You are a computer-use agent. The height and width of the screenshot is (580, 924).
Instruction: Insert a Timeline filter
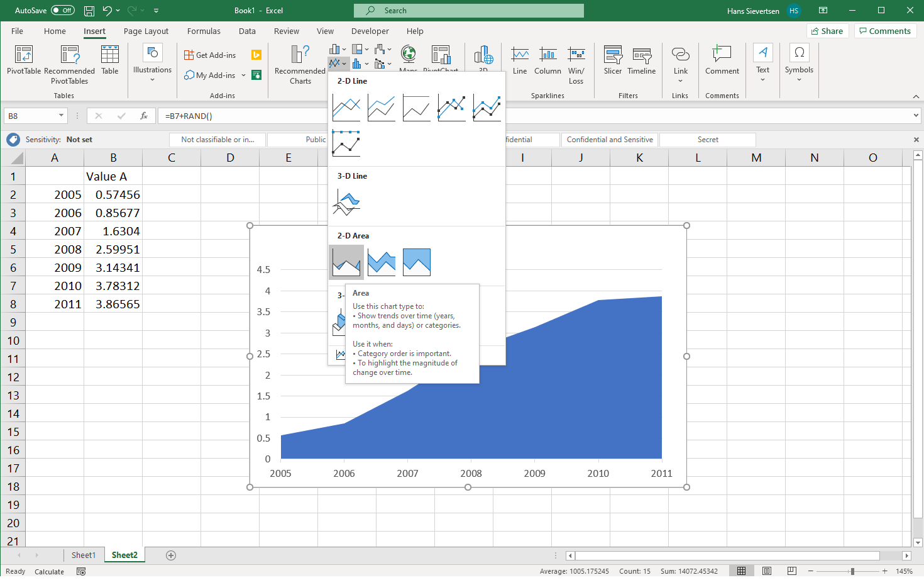tap(642, 60)
